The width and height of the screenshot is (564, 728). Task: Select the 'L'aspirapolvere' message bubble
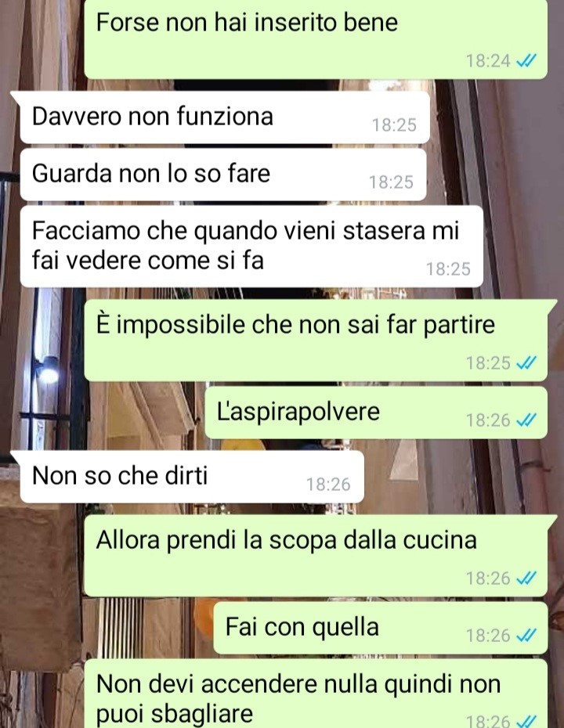tap(376, 413)
